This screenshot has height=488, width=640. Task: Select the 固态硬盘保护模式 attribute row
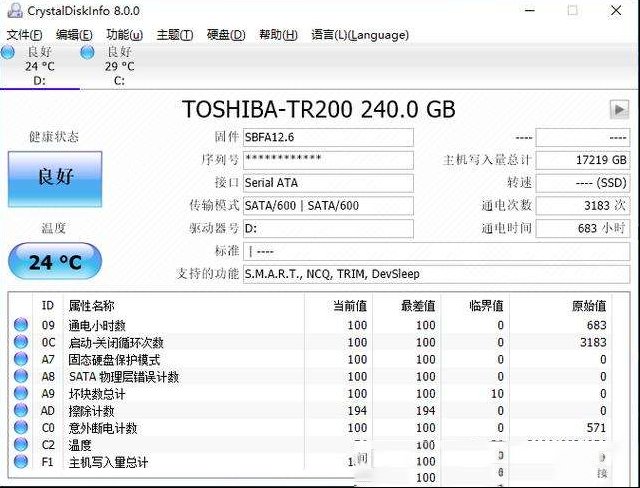310,359
